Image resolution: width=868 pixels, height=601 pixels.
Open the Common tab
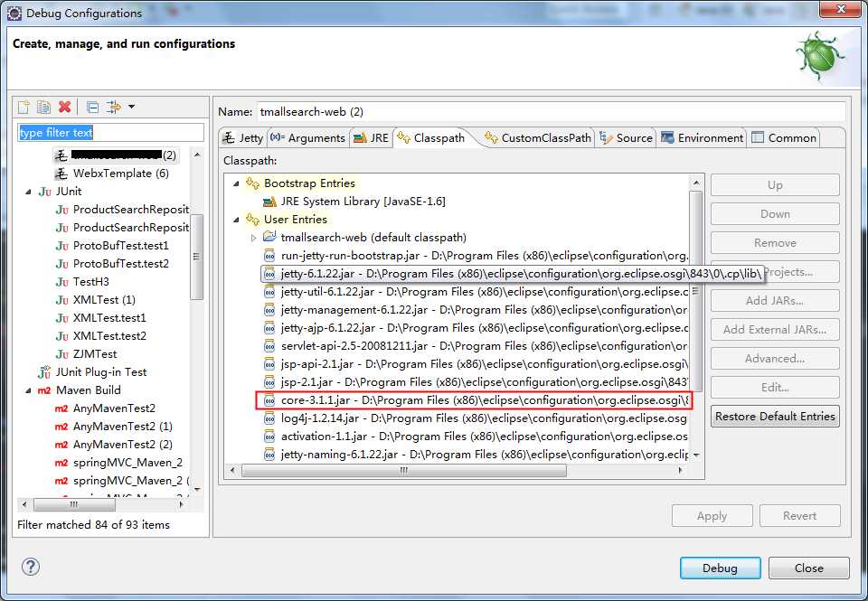(784, 137)
